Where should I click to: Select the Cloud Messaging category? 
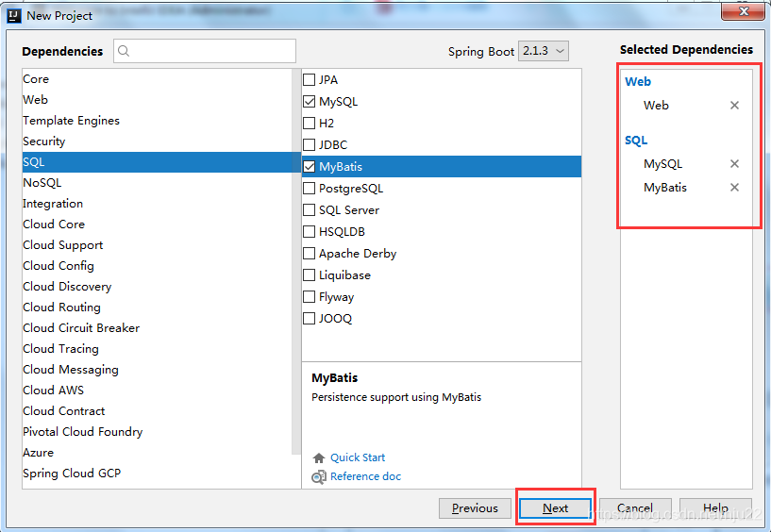click(x=158, y=369)
